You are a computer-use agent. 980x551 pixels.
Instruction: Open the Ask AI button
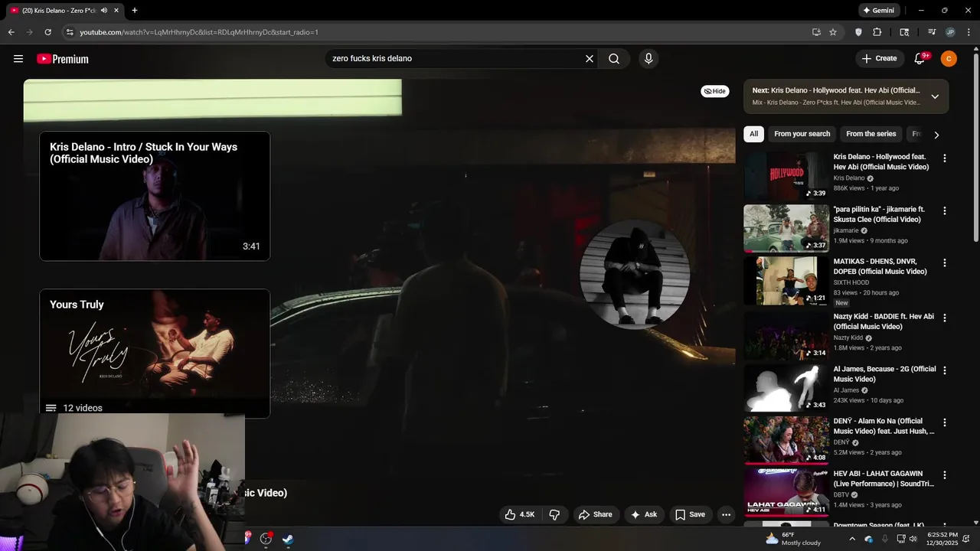coord(643,515)
